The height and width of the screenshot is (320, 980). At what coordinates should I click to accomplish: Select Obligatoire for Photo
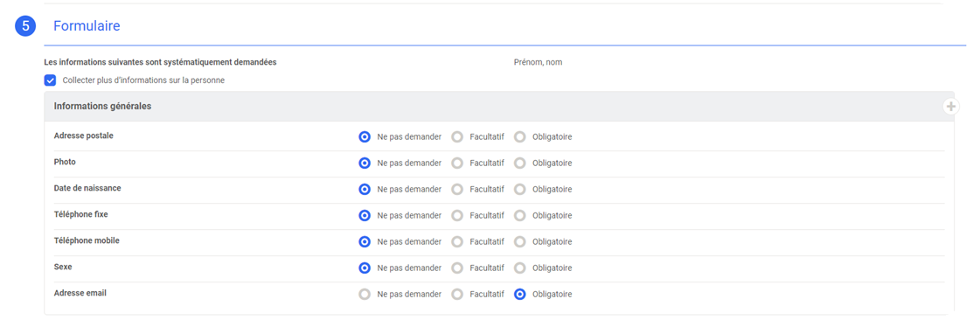[520, 163]
